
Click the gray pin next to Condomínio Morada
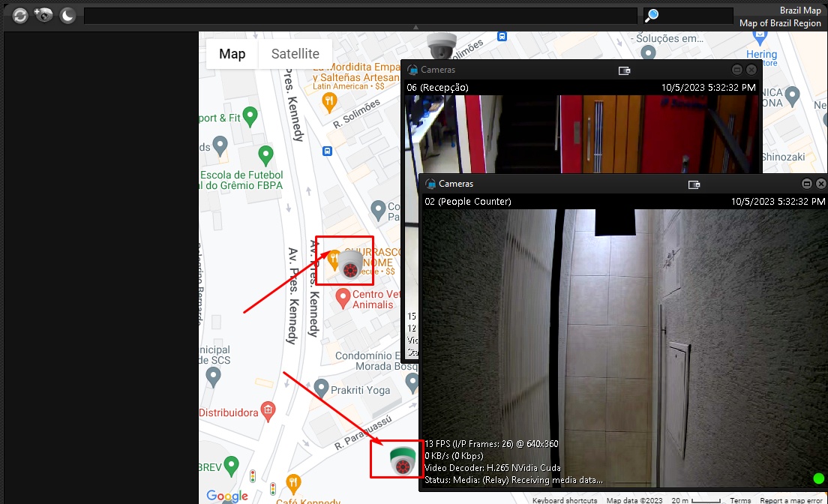(412, 383)
